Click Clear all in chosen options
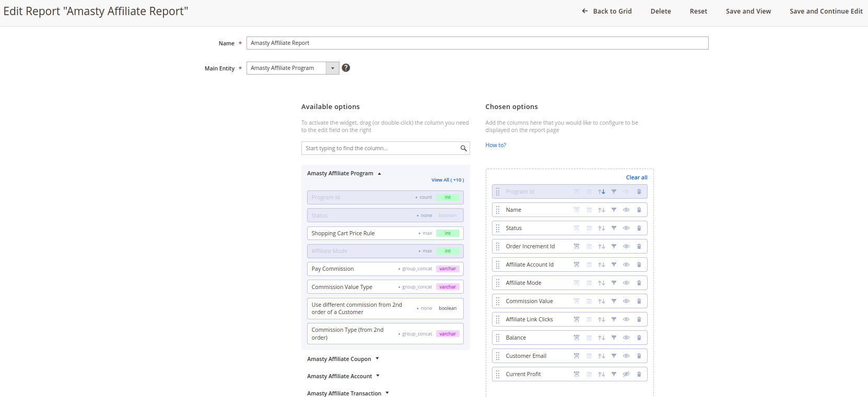The width and height of the screenshot is (868, 397). coord(637,177)
